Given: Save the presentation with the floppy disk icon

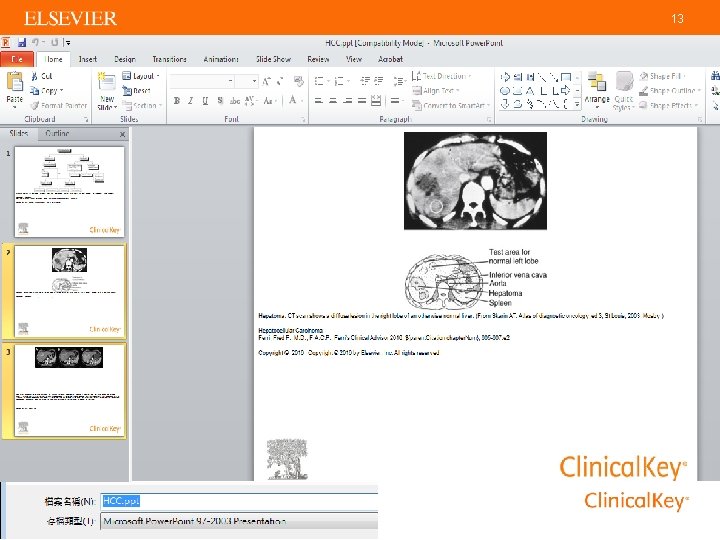Looking at the screenshot, I should coord(22,43).
